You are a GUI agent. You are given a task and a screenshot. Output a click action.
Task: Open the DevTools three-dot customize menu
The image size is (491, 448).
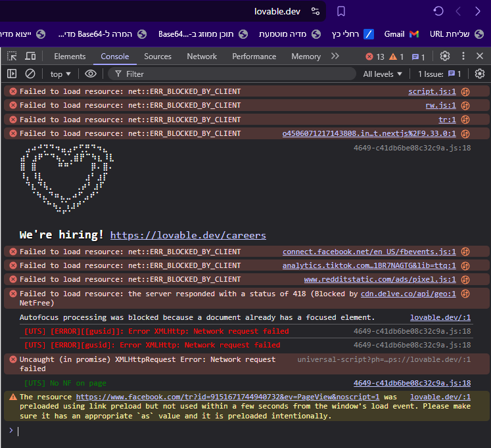tap(463, 56)
